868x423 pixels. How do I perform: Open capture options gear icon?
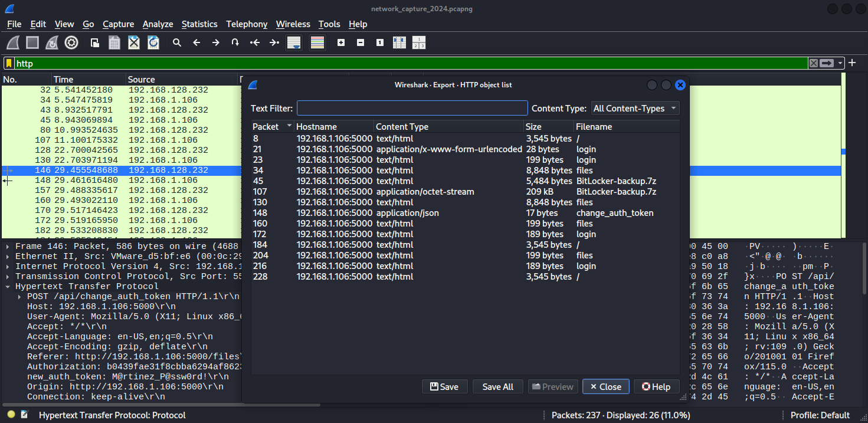coord(71,42)
